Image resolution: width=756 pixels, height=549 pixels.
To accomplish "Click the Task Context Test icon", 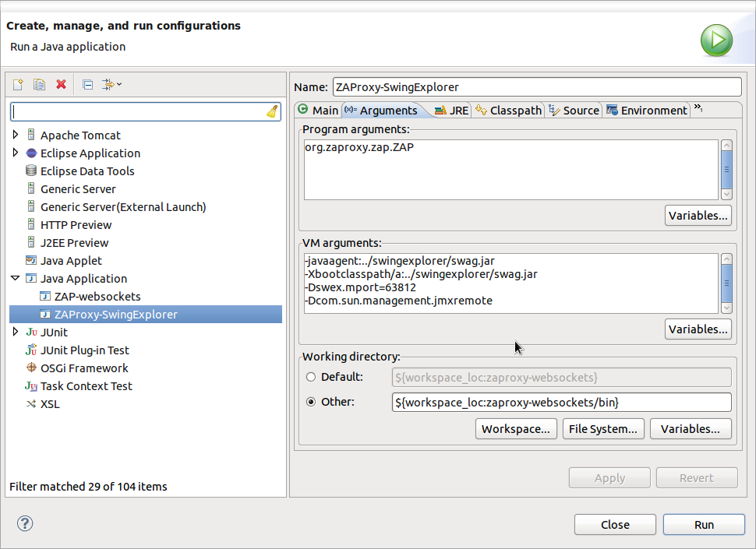I will [31, 385].
